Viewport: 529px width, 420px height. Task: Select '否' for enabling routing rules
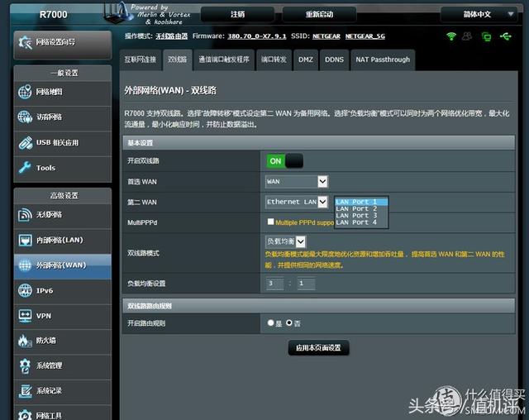(x=289, y=322)
